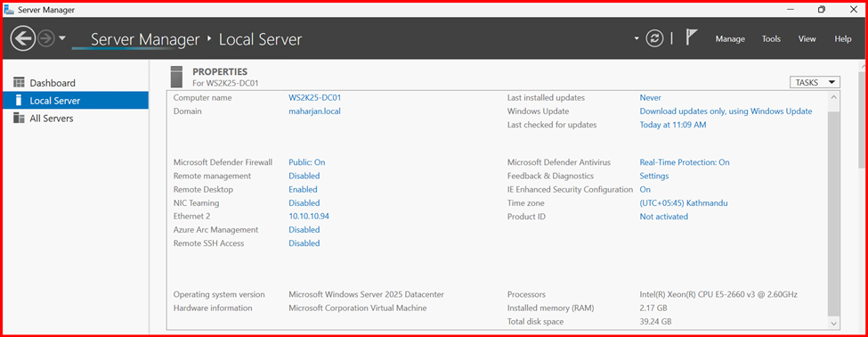Viewport: 868px width, 337px height.
Task: Open the Tools menu
Action: tap(771, 39)
